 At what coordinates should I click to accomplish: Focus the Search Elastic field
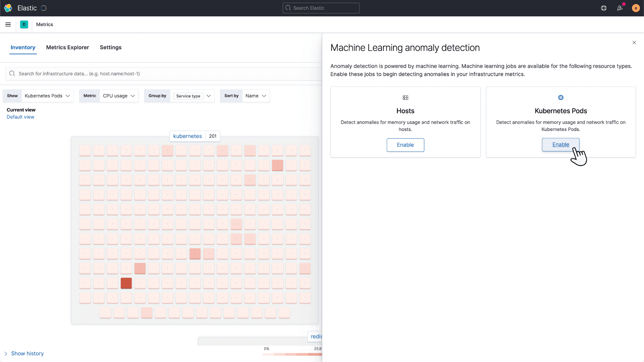321,8
